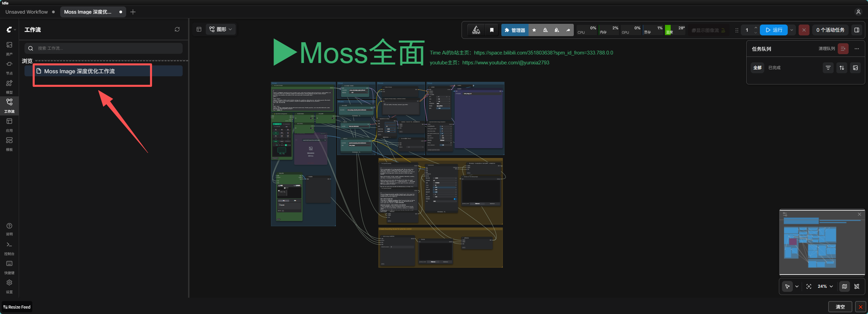Viewport: 868px width, 314px height.
Task: Open the 模板 templates sidebar panel
Action: pyautogui.click(x=9, y=144)
